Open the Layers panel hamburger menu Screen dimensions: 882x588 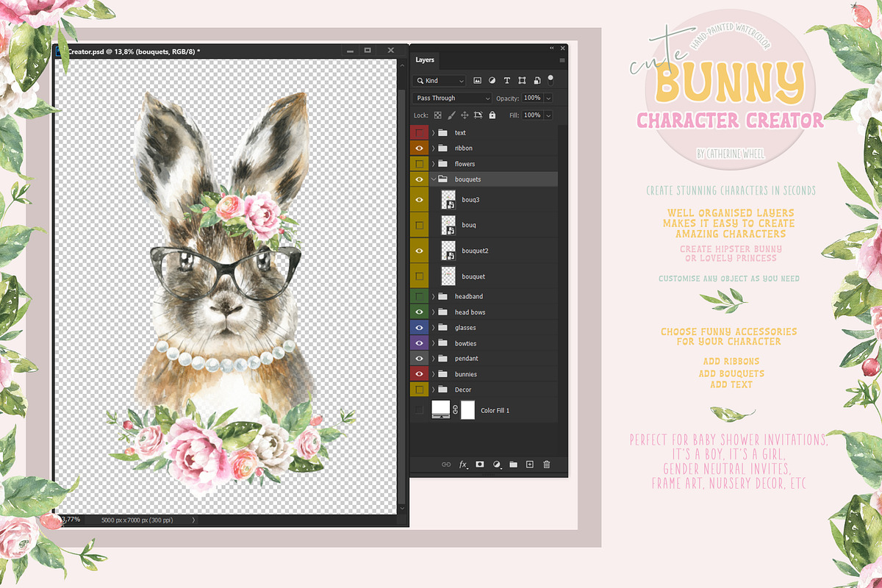point(562,60)
